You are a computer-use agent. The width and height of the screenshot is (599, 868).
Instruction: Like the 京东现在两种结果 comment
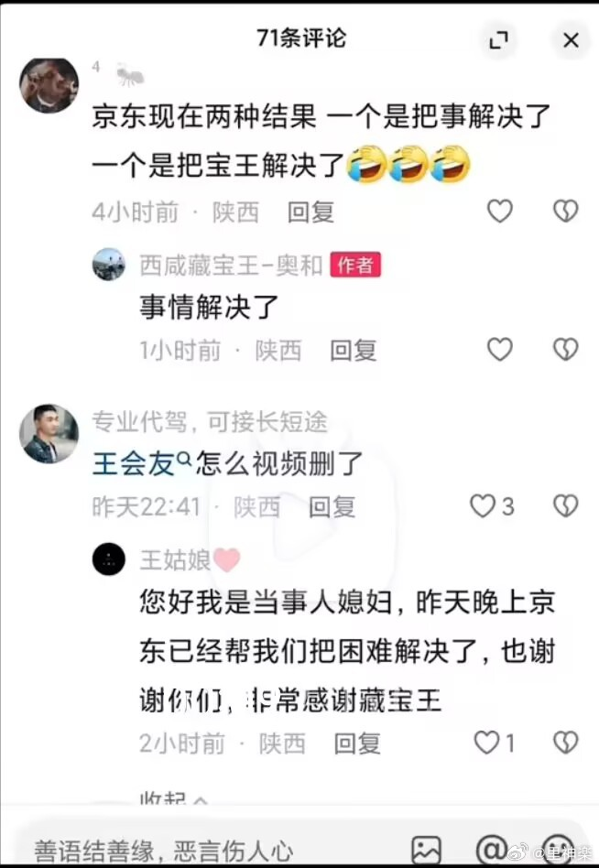point(499,211)
